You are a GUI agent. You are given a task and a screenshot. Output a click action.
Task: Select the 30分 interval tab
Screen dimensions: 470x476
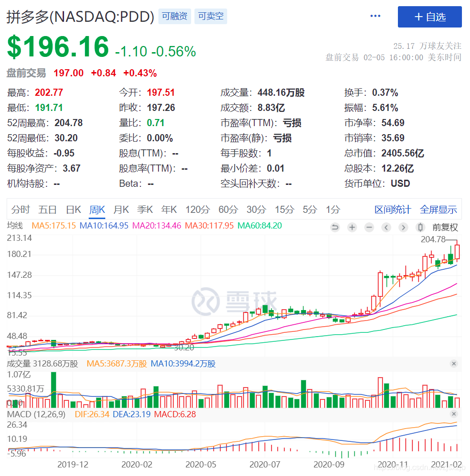(x=256, y=210)
